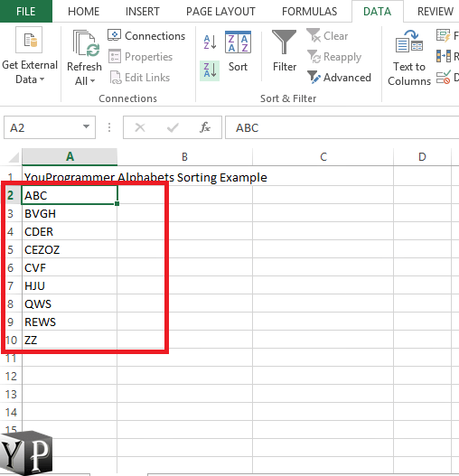Open the Sort dialog button
Screen dimensions: 459x476
(x=238, y=51)
